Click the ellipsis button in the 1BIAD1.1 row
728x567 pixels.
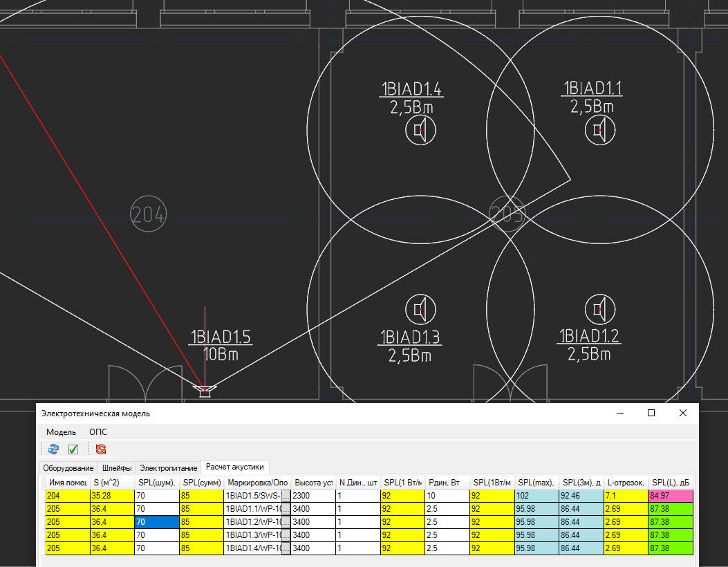(287, 508)
